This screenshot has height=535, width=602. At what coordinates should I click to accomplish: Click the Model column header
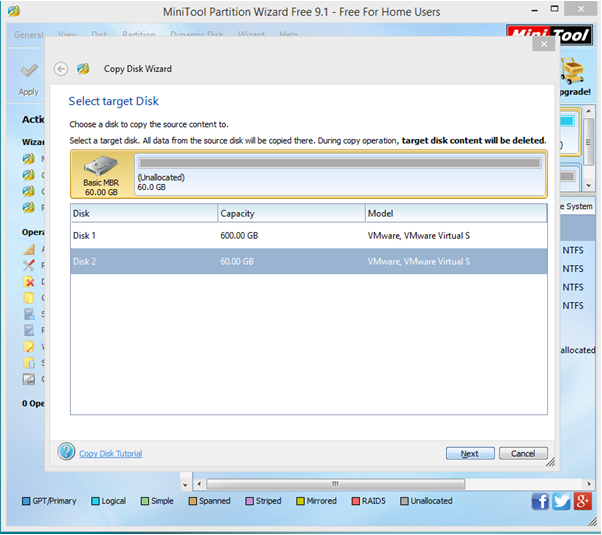tap(456, 213)
